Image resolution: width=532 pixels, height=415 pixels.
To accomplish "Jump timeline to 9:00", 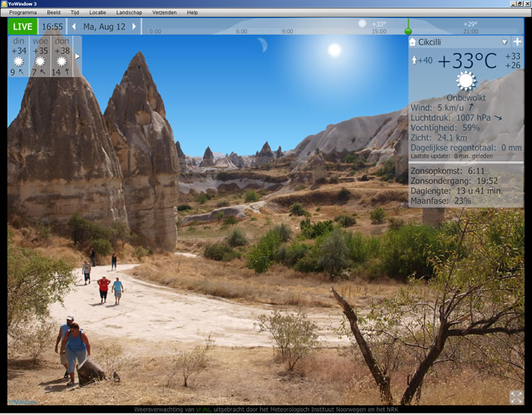I will 287,31.
